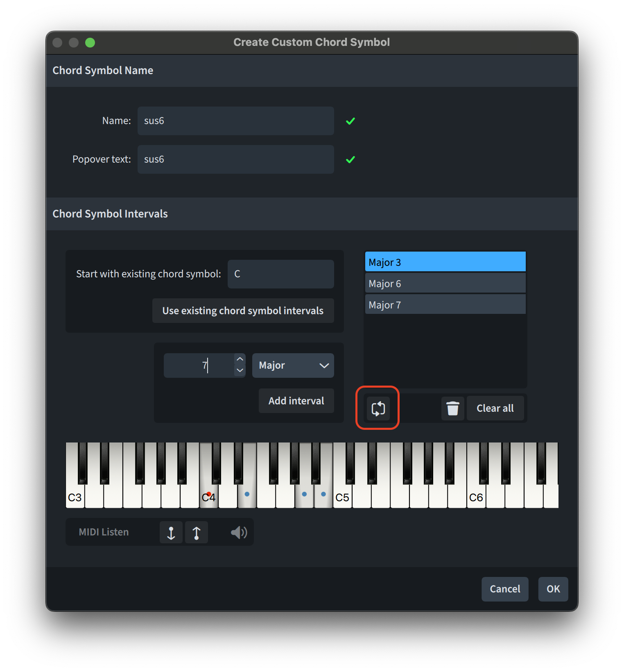This screenshot has height=672, width=624.
Task: Select Major 6 in the intervals list
Action: [445, 284]
